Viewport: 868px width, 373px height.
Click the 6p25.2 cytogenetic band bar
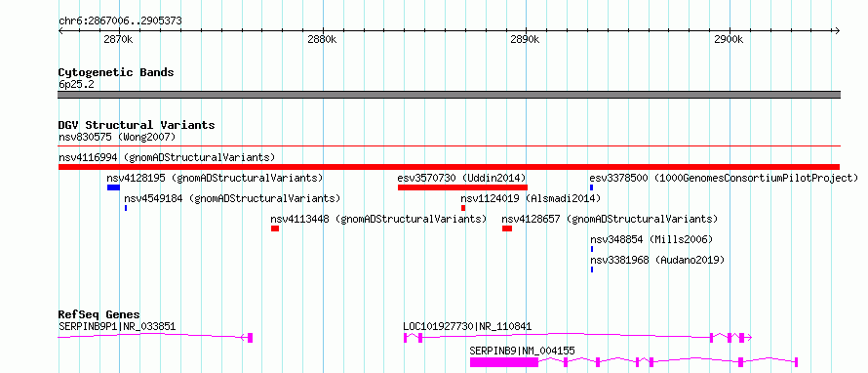point(449,95)
